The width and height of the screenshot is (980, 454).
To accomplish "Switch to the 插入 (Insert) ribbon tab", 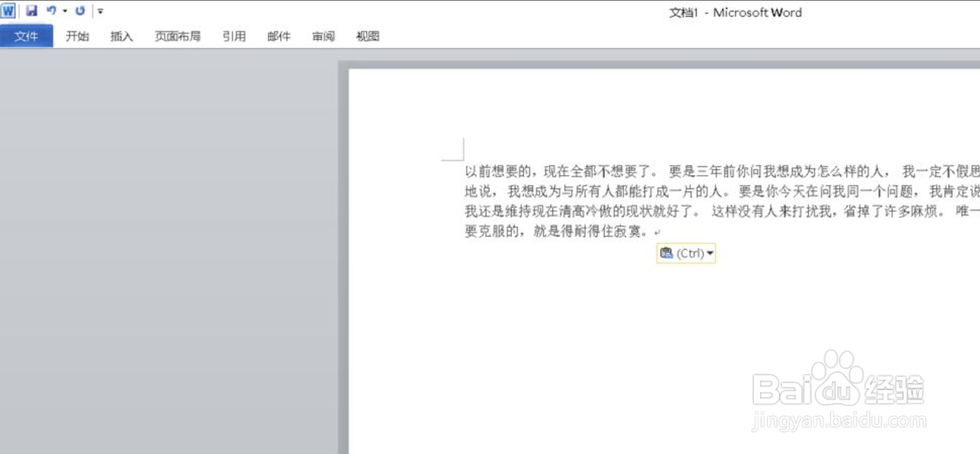I will click(x=121, y=36).
